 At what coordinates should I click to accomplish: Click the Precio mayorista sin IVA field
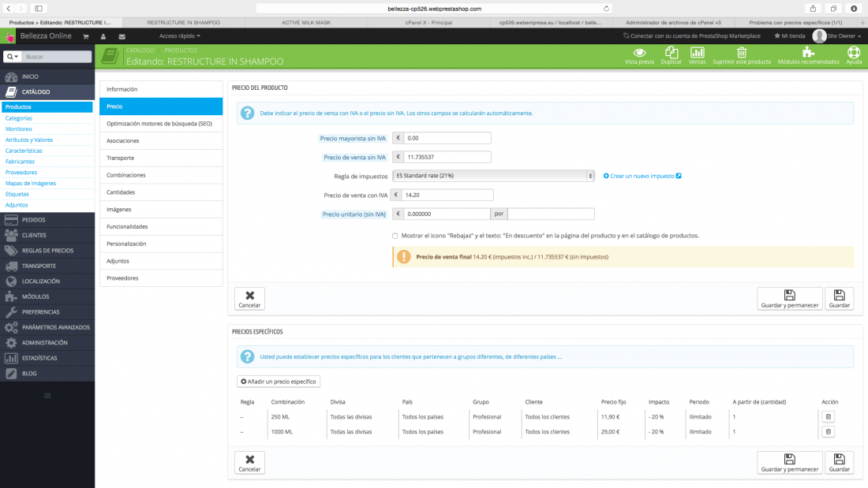click(447, 138)
